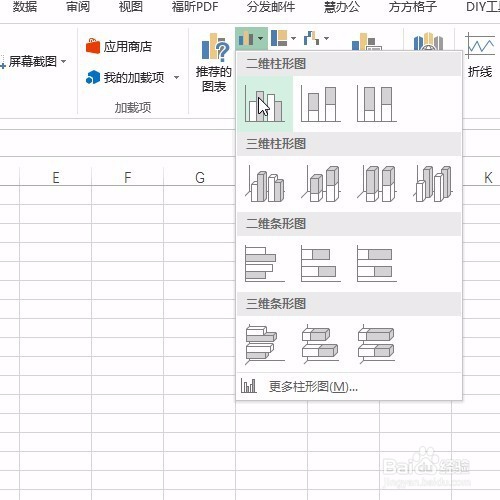
Task: Choose the 3-D clustered column chart
Action: 265,184
